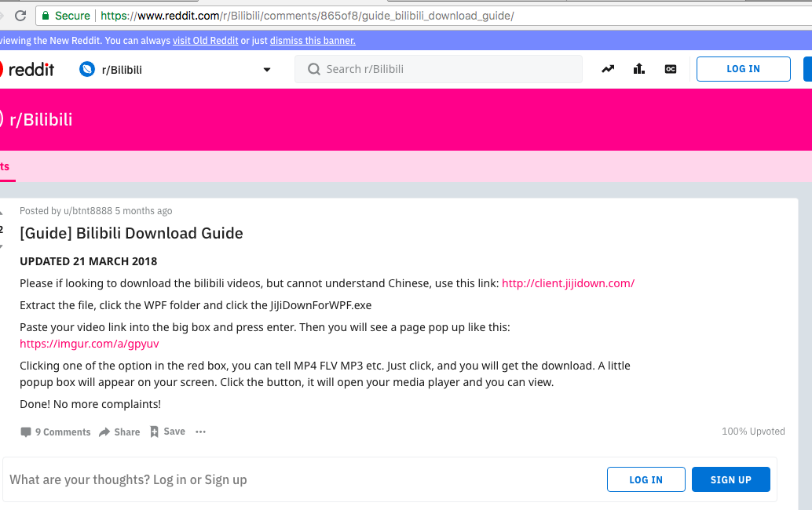Screen dimensions: 812x510
Task: Click the Done! No more complaints! line
Action: tap(90, 404)
